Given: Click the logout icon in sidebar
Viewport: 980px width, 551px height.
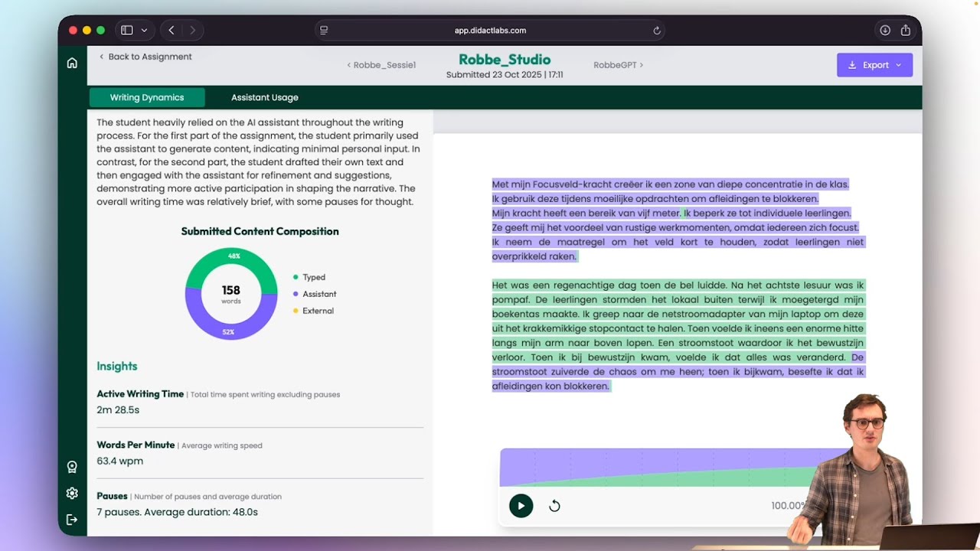Looking at the screenshot, I should (x=72, y=520).
